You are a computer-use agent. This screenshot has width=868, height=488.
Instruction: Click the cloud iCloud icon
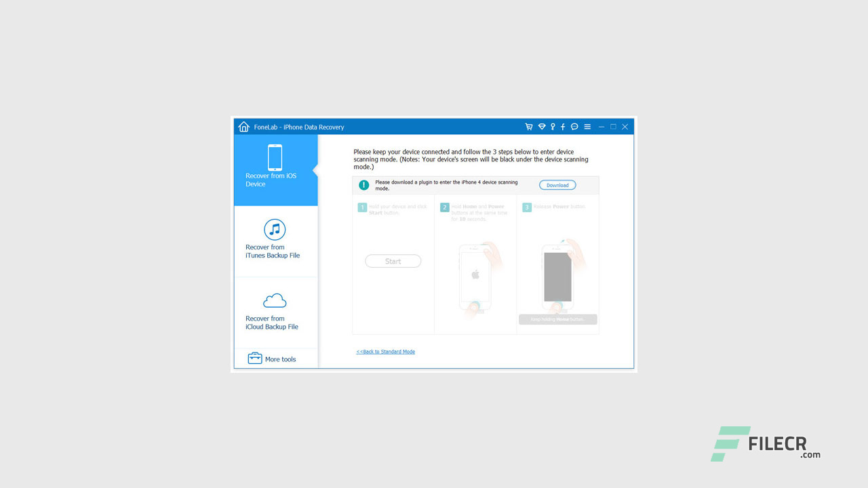(275, 300)
